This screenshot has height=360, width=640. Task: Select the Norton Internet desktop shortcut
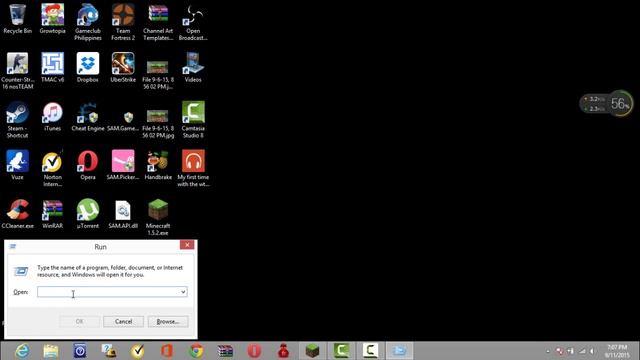pos(52,169)
